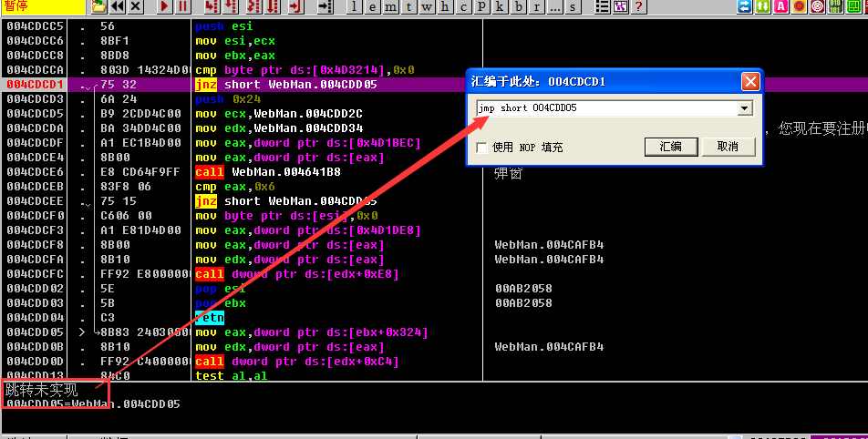Click the dark red target plugin icon
This screenshot has height=439, width=868.
(x=817, y=6)
